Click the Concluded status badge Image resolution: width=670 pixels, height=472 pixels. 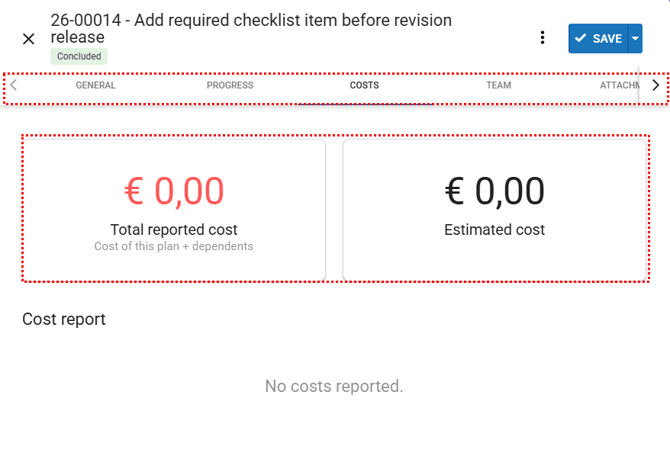[79, 57]
